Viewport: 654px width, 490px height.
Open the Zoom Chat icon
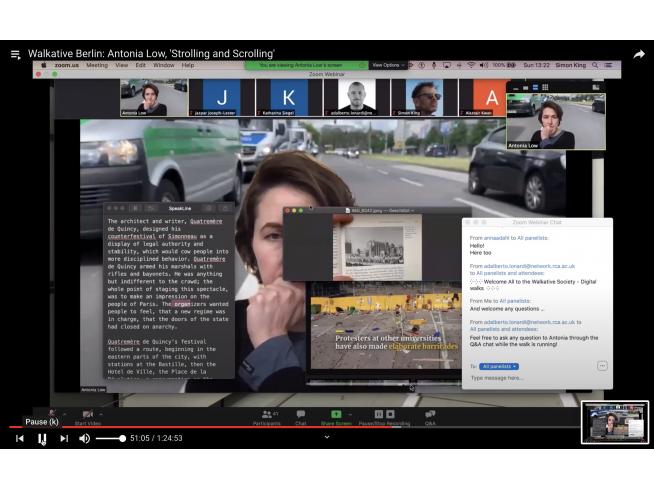pyautogui.click(x=300, y=416)
